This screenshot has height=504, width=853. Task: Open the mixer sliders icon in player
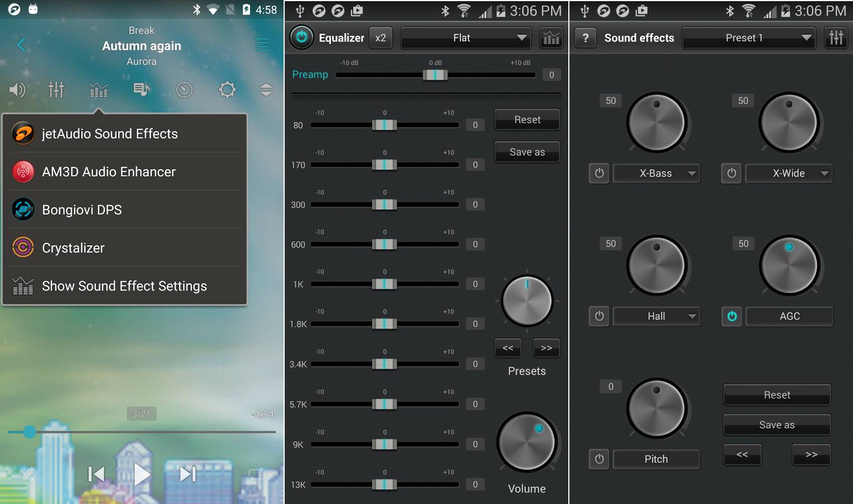point(56,90)
